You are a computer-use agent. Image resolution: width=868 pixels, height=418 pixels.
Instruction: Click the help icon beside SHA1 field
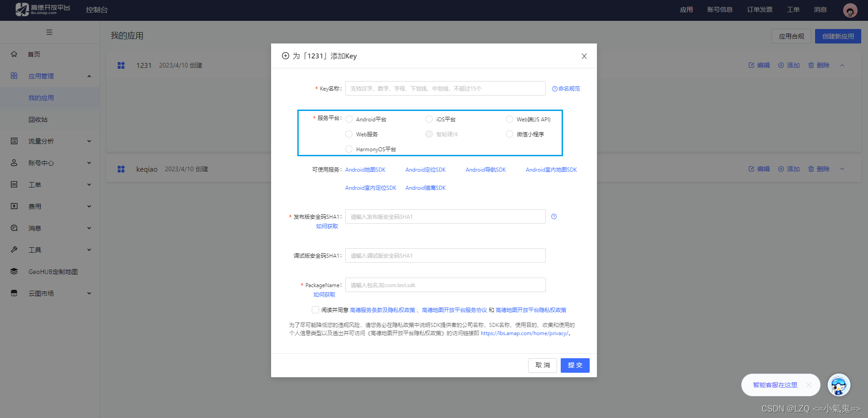pos(554,216)
